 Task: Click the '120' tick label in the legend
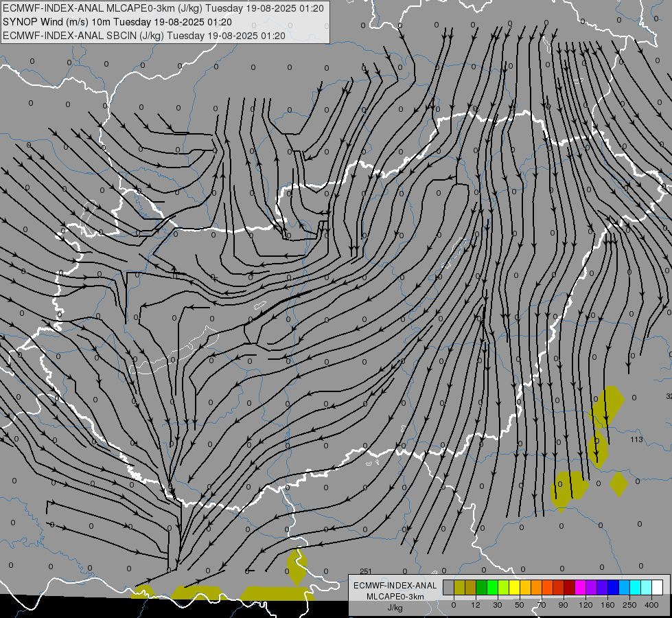coord(586,605)
